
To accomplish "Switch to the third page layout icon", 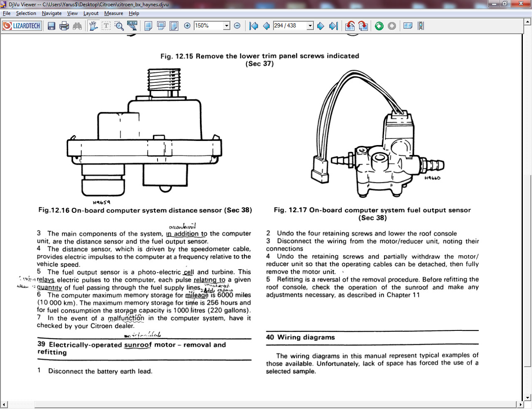I will [174, 26].
